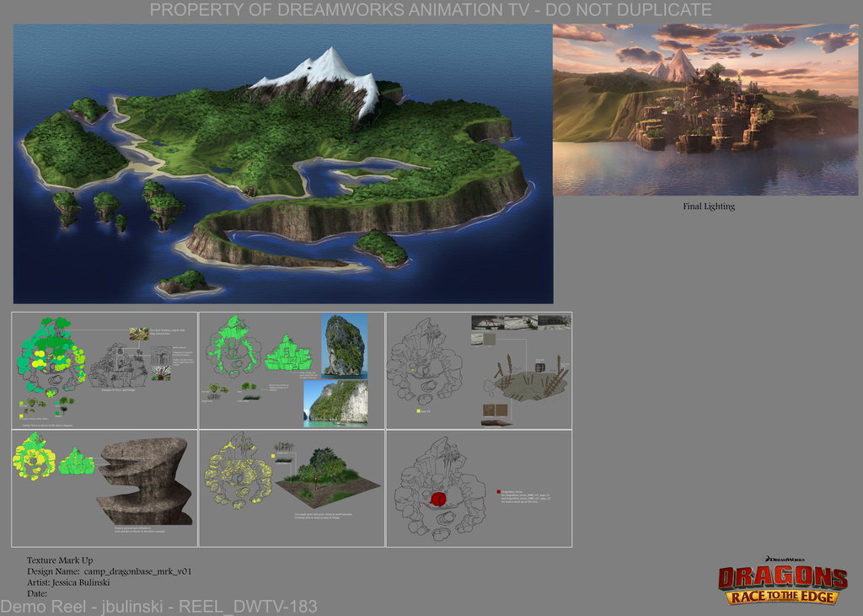Click the tree cluster map with green and yellow blobs
The height and width of the screenshot is (616, 863).
[x=51, y=356]
